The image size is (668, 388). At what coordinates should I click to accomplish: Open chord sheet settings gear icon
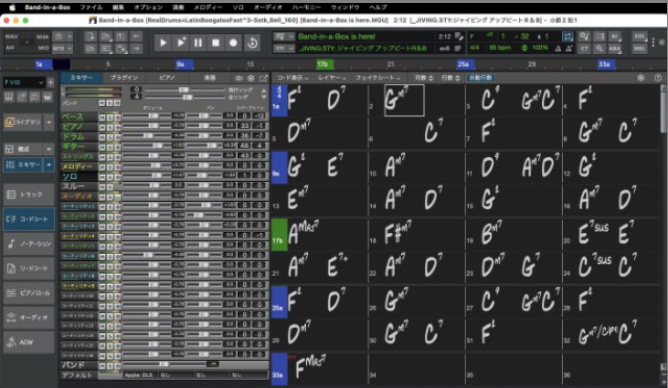pos(641,78)
